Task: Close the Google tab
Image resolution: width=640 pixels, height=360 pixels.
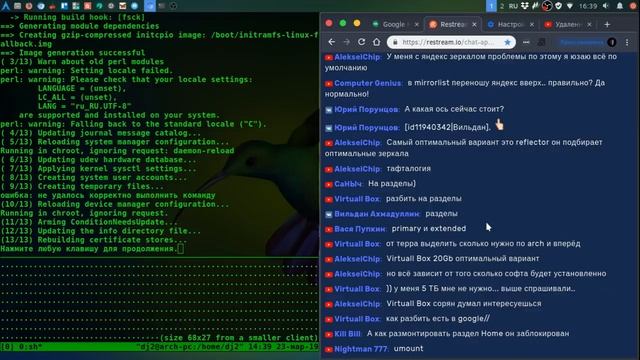Action: point(416,24)
